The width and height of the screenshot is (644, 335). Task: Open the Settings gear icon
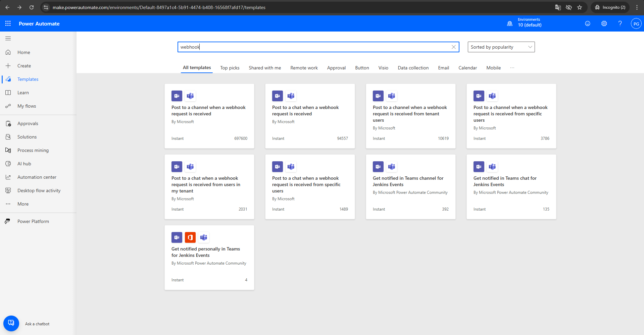(604, 23)
